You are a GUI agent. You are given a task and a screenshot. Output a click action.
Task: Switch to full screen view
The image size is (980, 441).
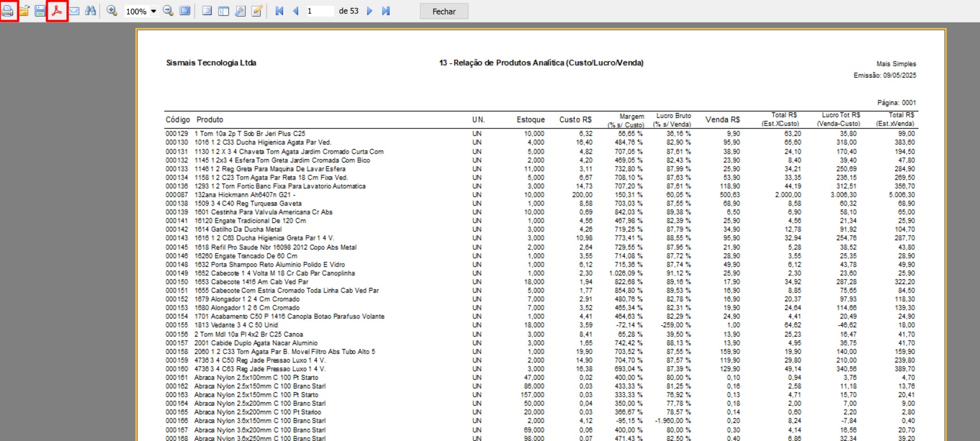coord(185,11)
